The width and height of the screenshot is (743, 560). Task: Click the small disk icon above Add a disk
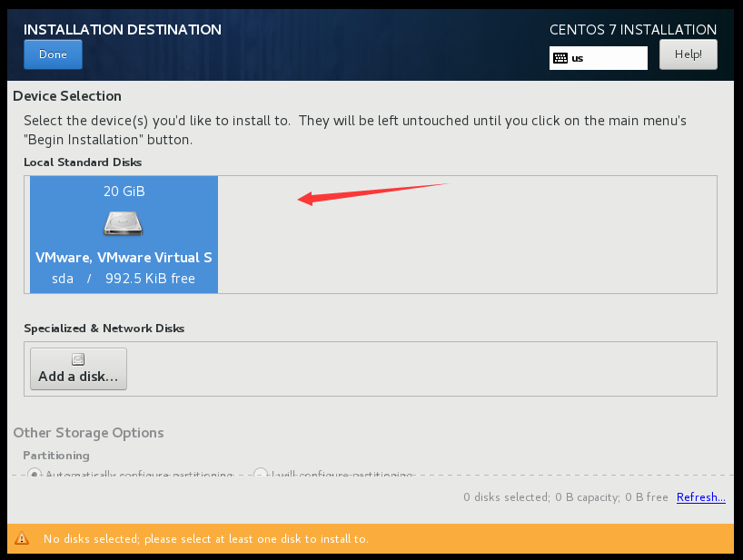78,359
